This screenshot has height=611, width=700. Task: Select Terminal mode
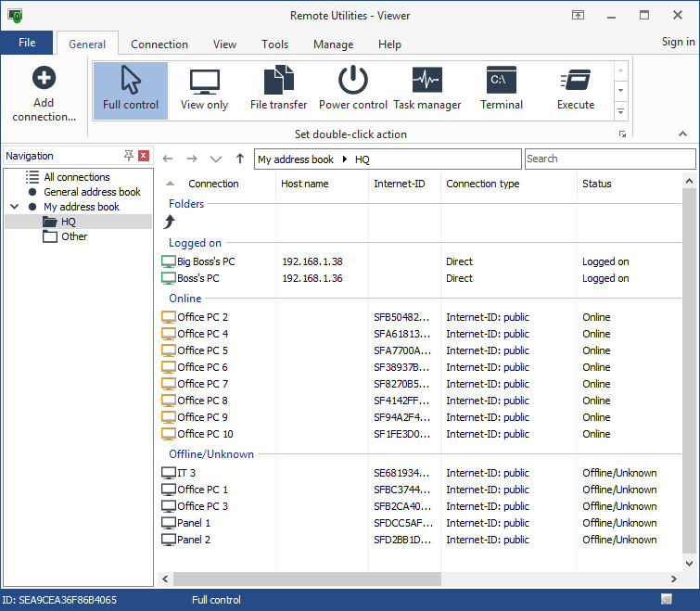pyautogui.click(x=502, y=91)
